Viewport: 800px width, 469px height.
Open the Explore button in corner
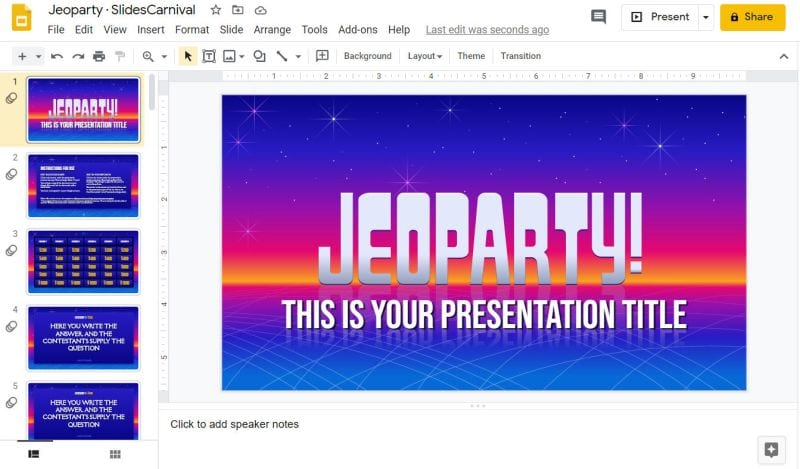point(771,449)
